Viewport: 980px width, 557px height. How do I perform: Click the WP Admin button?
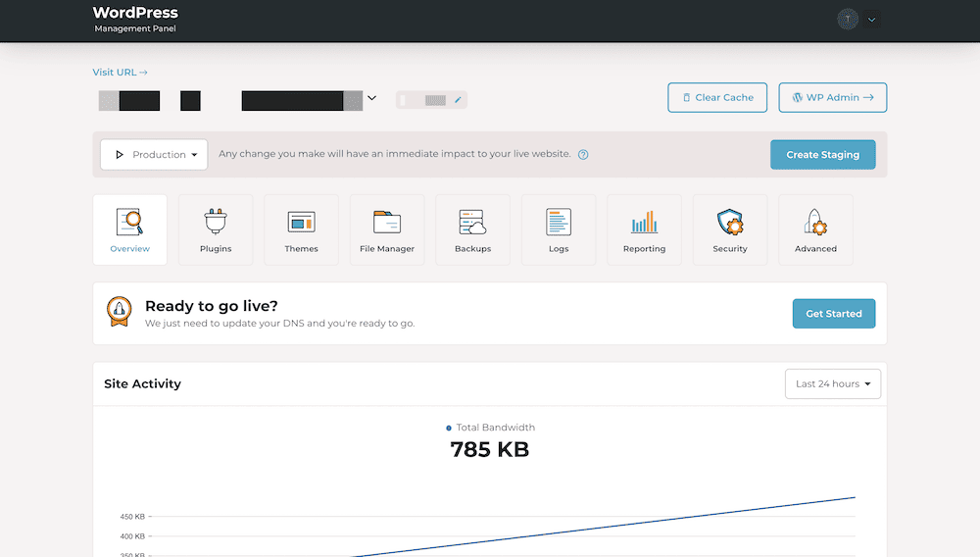point(832,98)
